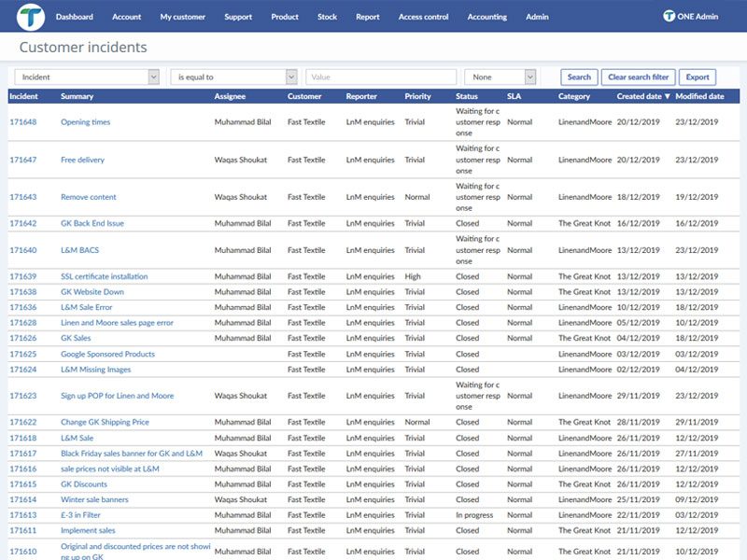Open 'Google Sponsored Products' link
The image size is (747, 560).
[x=107, y=355]
